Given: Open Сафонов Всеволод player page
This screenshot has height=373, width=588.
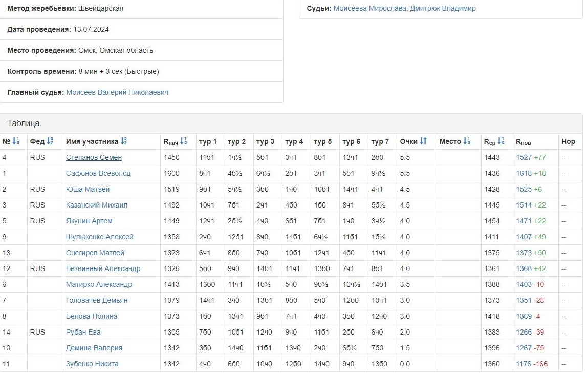Looking at the screenshot, I should click(x=98, y=173).
